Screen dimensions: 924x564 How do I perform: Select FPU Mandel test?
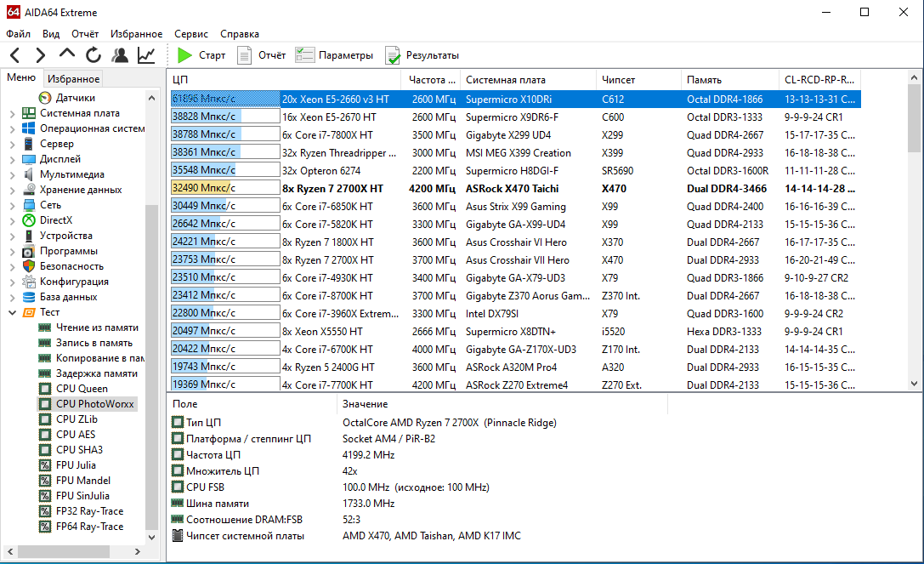[x=83, y=481]
